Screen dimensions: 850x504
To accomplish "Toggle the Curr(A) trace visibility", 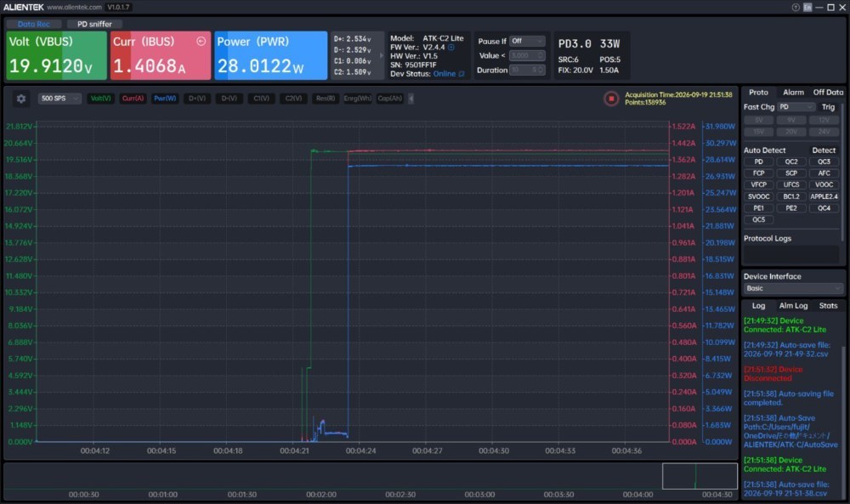I will click(x=133, y=99).
